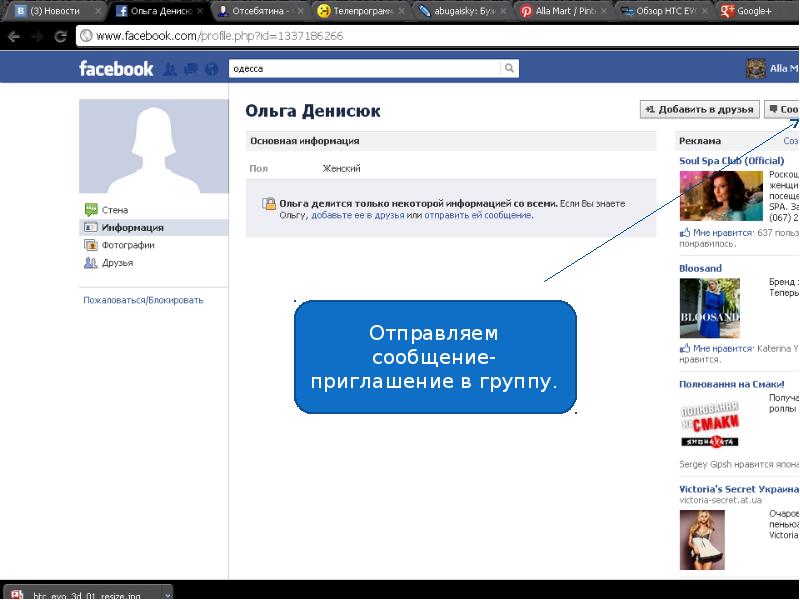The image size is (800, 600).
Task: Click the search magnifier button
Action: pos(510,69)
